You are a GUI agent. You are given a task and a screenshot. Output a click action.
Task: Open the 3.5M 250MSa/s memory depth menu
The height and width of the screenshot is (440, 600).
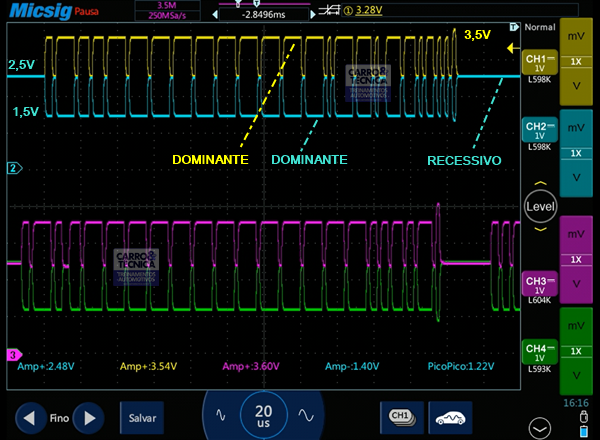click(x=166, y=11)
